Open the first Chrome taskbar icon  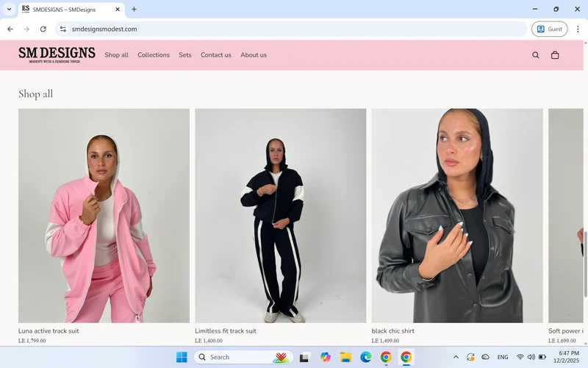386,357
